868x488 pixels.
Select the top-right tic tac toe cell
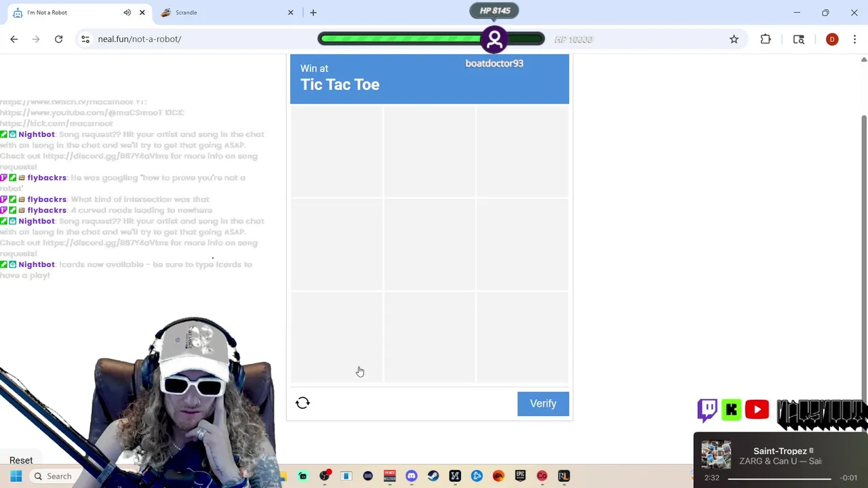click(522, 152)
